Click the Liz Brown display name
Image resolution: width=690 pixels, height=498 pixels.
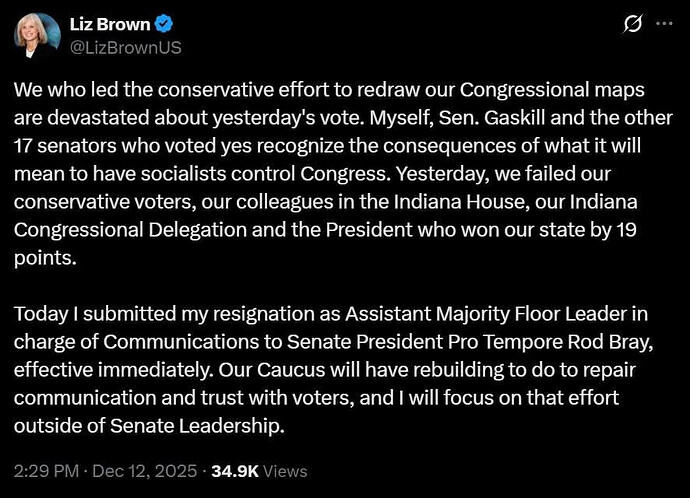(x=109, y=24)
